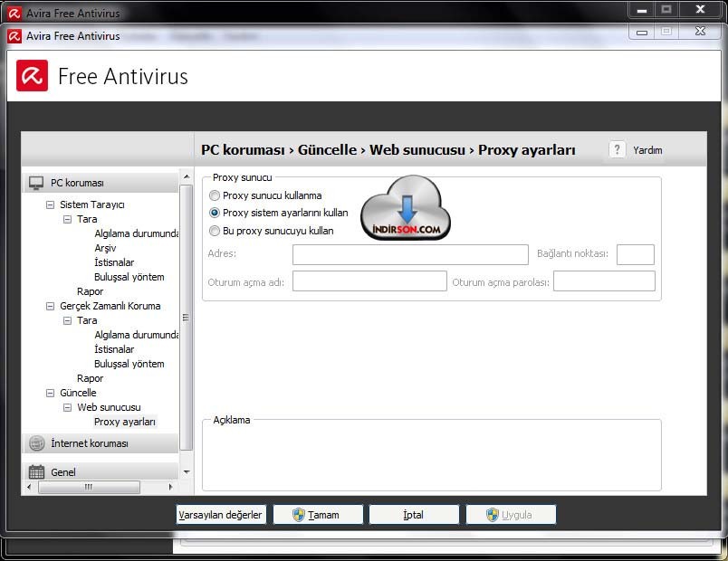The height and width of the screenshot is (561, 728).
Task: Click the Uygula button
Action: [x=511, y=515]
